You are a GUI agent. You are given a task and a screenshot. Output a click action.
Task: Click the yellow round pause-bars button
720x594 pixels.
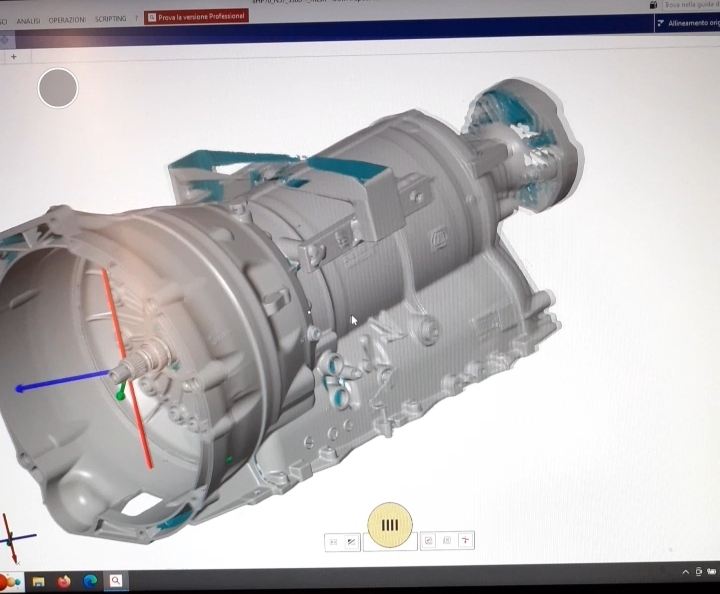(390, 525)
